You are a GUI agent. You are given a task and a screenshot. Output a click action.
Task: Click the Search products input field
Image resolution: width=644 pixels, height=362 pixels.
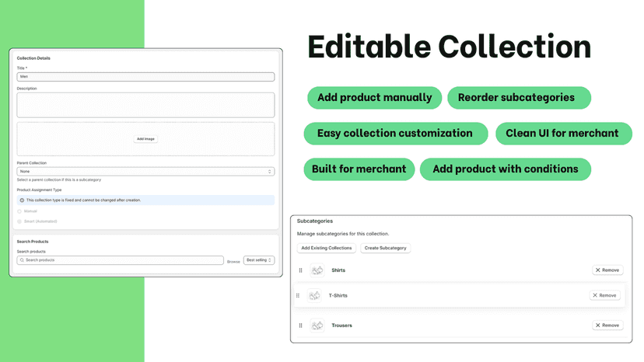[121, 260]
